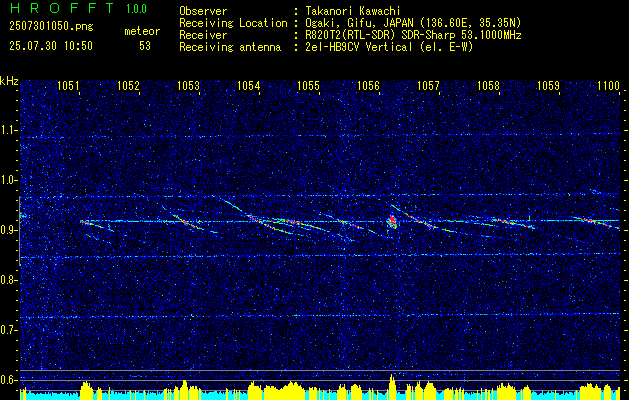Click the 1058 time marker

coord(489,85)
